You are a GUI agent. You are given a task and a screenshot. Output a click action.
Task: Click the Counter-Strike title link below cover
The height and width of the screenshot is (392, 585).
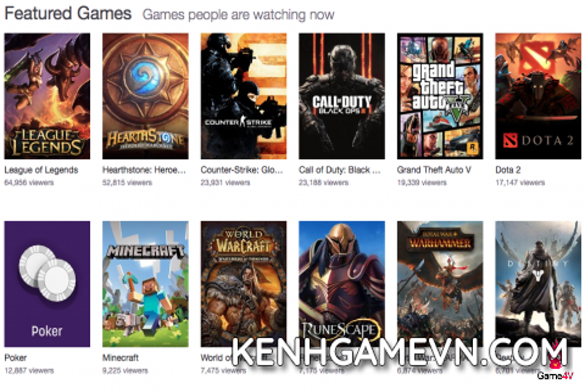[242, 170]
